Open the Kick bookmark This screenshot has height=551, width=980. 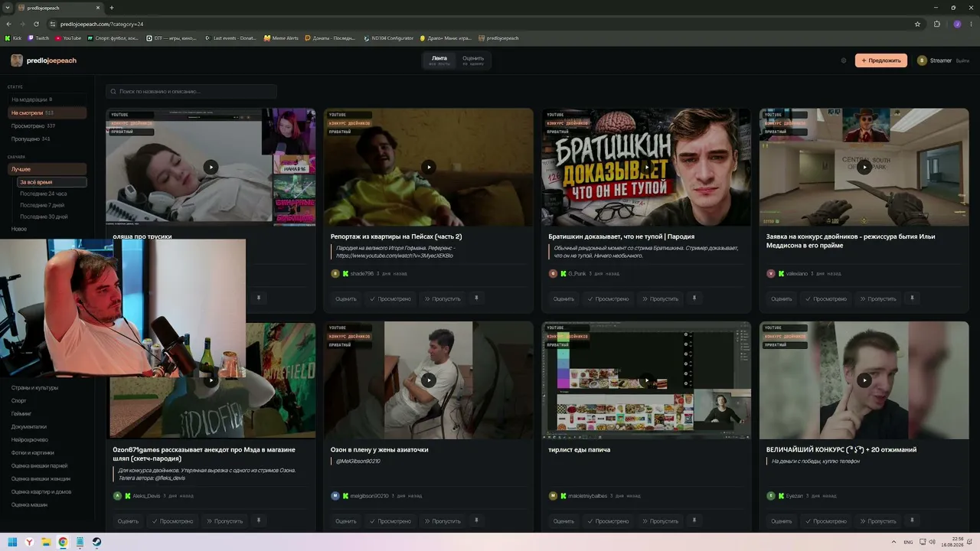[x=14, y=37]
